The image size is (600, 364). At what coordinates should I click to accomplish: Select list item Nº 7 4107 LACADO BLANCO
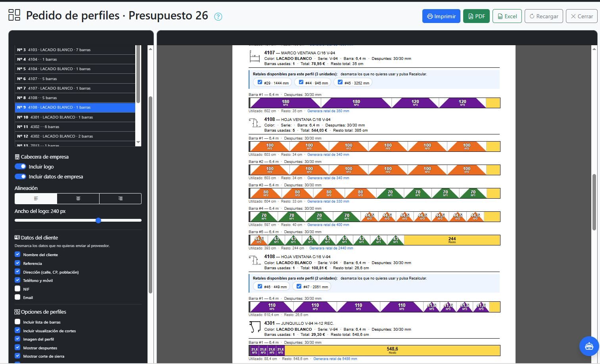click(75, 88)
